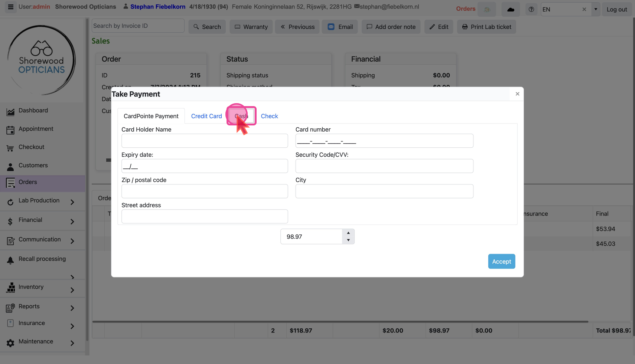Click the Card number input field

[x=384, y=141]
